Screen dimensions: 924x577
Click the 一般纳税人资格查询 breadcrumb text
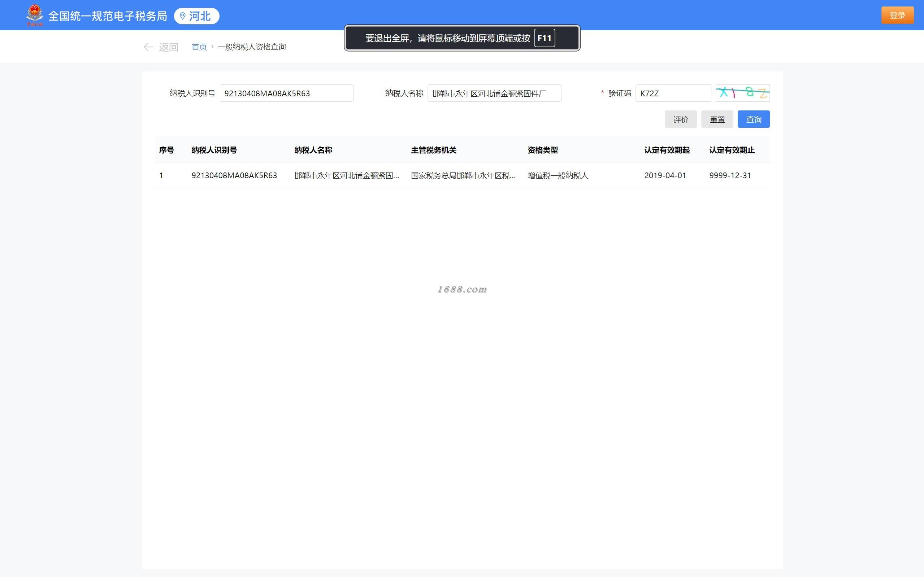(x=252, y=47)
